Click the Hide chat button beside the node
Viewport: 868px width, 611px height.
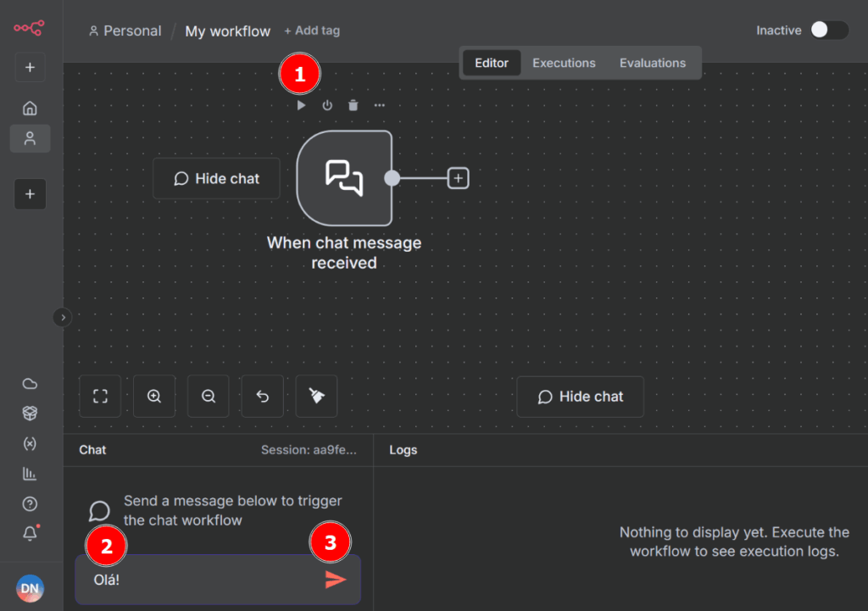point(216,179)
